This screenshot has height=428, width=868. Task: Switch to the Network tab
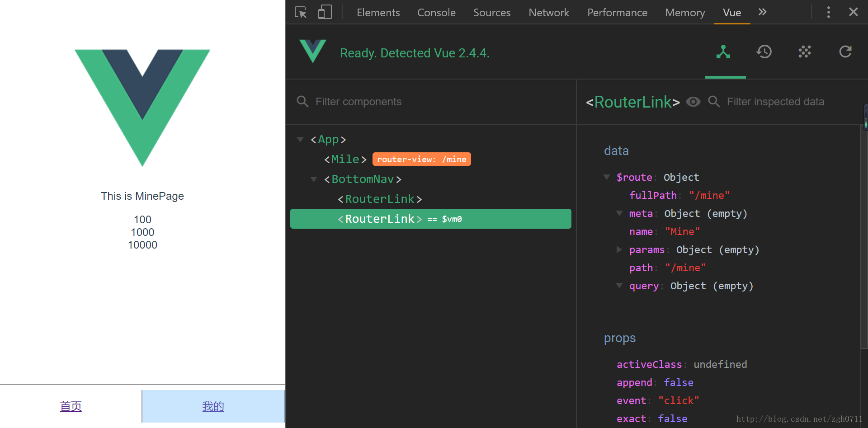(549, 13)
